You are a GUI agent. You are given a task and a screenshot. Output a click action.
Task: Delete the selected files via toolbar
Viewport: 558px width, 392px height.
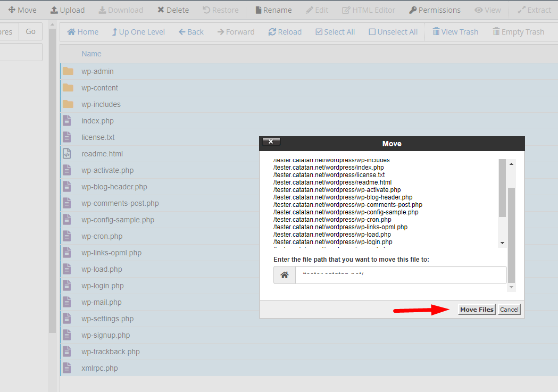[173, 10]
